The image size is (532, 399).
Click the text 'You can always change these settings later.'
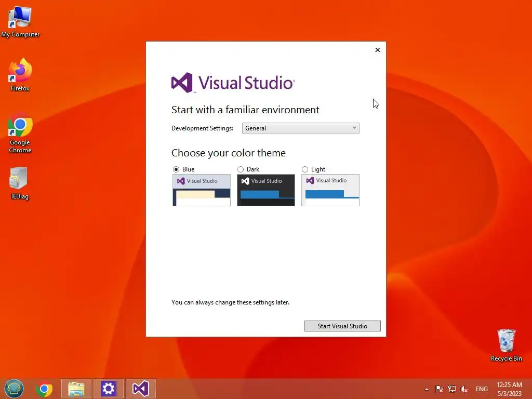(230, 302)
